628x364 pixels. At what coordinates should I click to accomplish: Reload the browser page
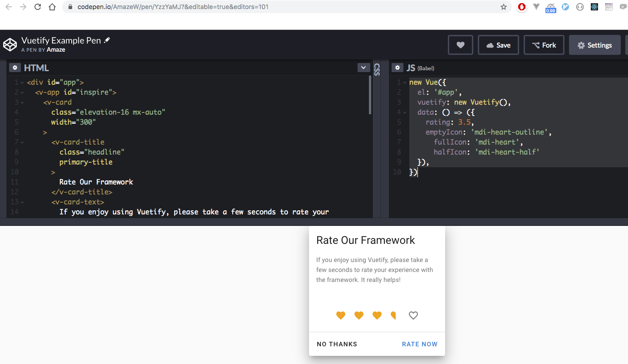point(38,7)
